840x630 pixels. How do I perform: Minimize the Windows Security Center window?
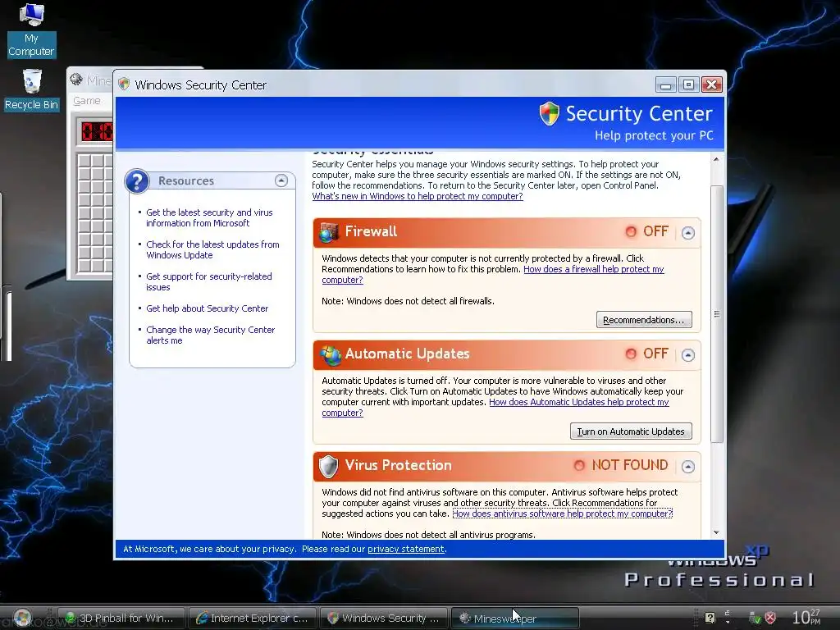(x=665, y=84)
